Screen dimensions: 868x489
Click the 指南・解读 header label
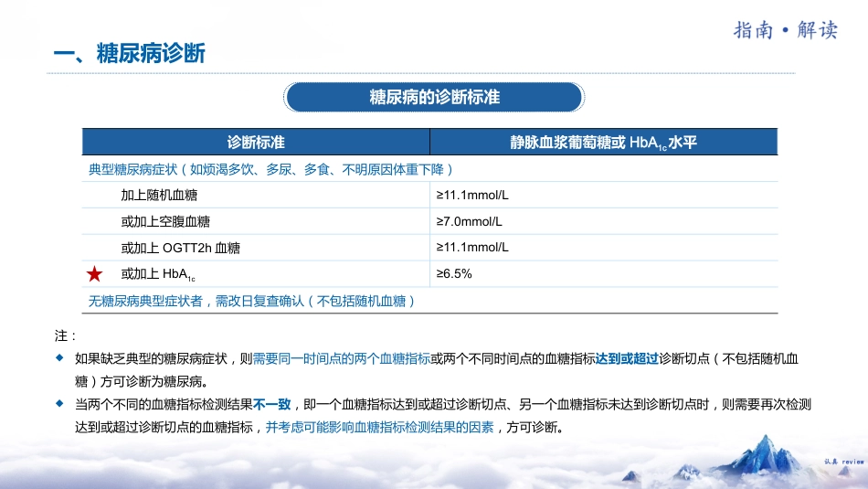click(786, 30)
